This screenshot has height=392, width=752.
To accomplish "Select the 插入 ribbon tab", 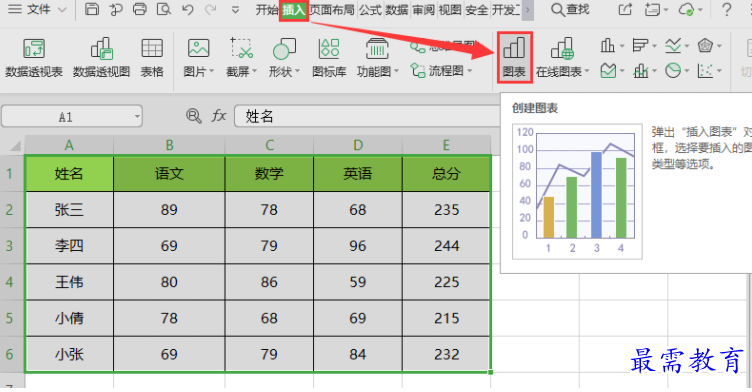I will tap(294, 10).
